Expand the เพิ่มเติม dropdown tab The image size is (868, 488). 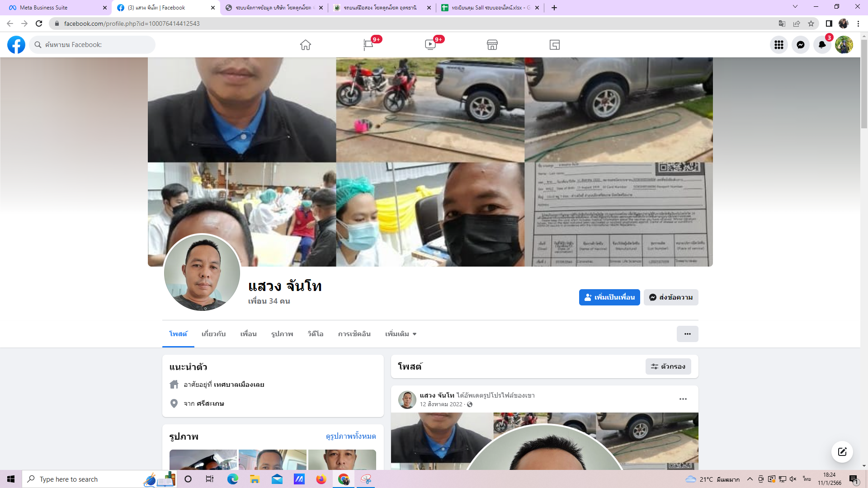coord(401,334)
